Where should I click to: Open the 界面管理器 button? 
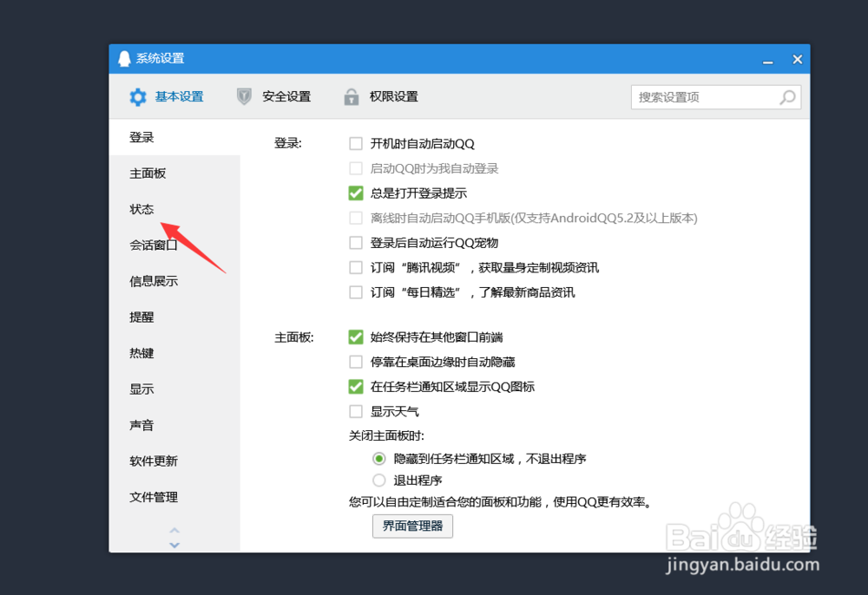(412, 526)
